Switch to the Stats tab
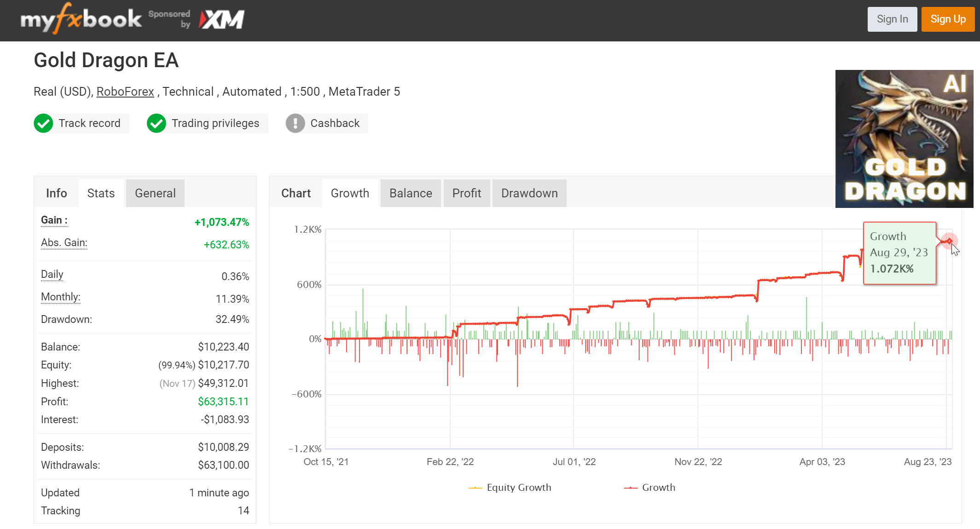This screenshot has width=980, height=529. 101,193
